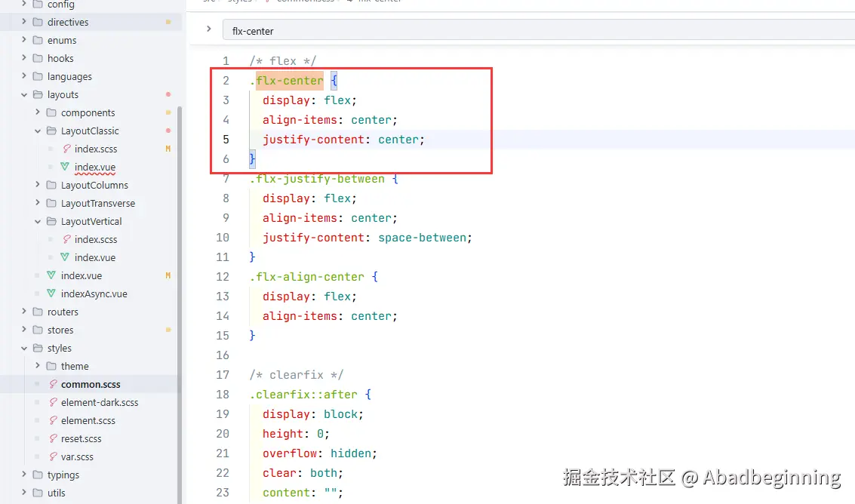The height and width of the screenshot is (504, 855).
Task: Click the stores folder icon
Action: point(38,330)
